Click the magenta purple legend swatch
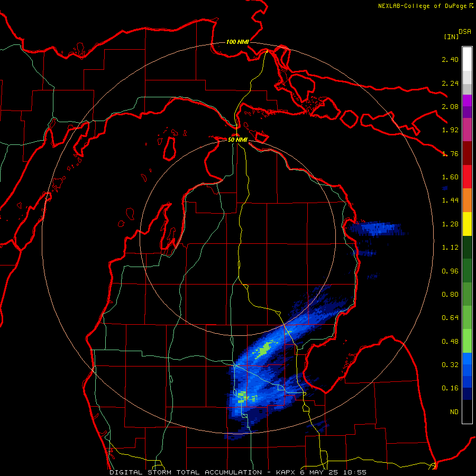Screen dimensions: 476x476 point(467,100)
